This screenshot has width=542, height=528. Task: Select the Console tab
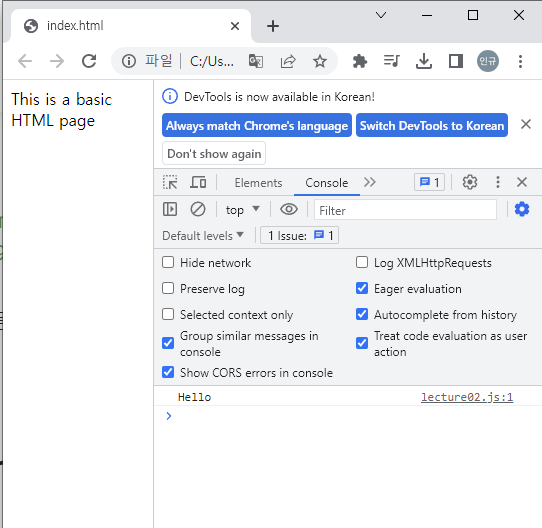tap(327, 183)
